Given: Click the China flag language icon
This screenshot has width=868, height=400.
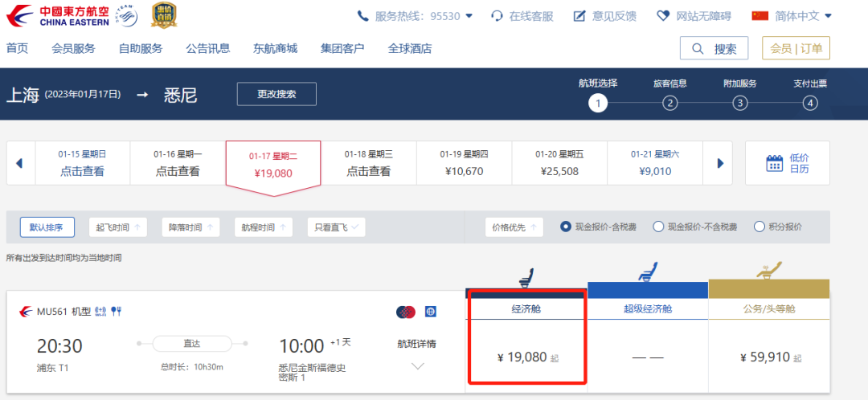Looking at the screenshot, I should pyautogui.click(x=760, y=15).
